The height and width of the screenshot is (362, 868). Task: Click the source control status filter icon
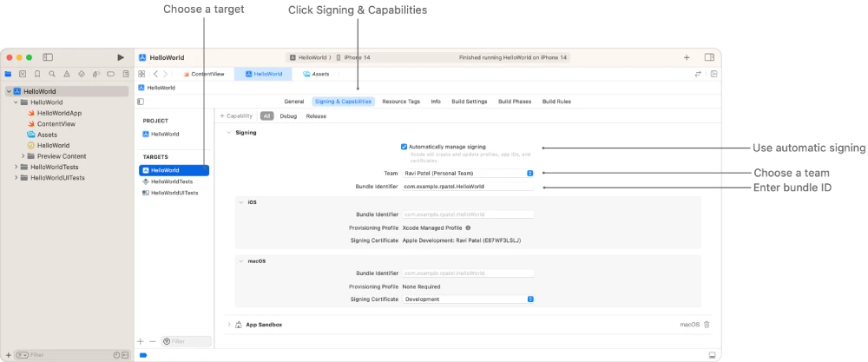[125, 355]
